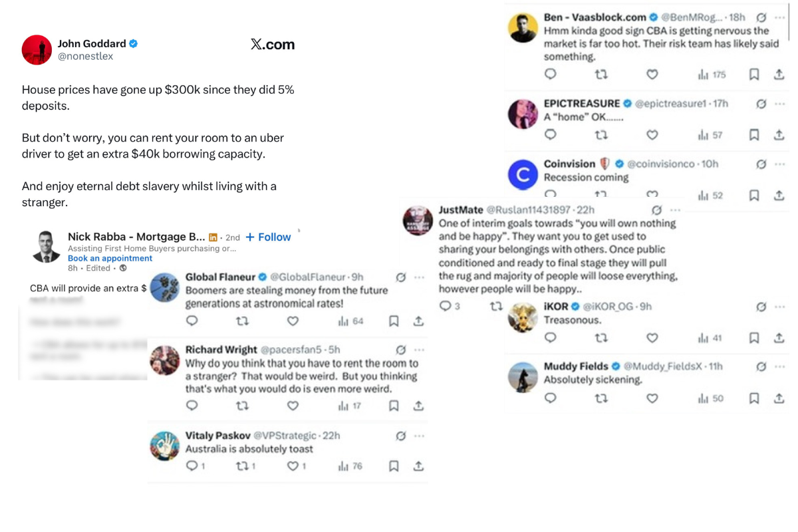The image size is (798, 532).
Task: Click the "Book an appointment" link
Action: 110,259
